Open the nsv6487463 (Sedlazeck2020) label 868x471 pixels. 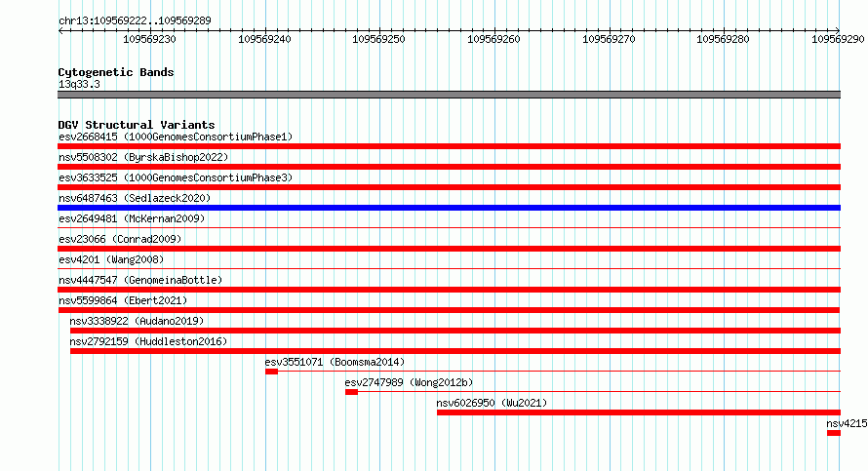click(135, 198)
